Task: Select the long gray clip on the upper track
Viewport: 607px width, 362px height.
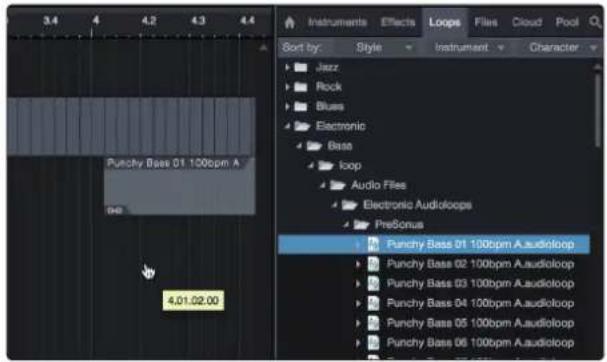Action: 131,126
